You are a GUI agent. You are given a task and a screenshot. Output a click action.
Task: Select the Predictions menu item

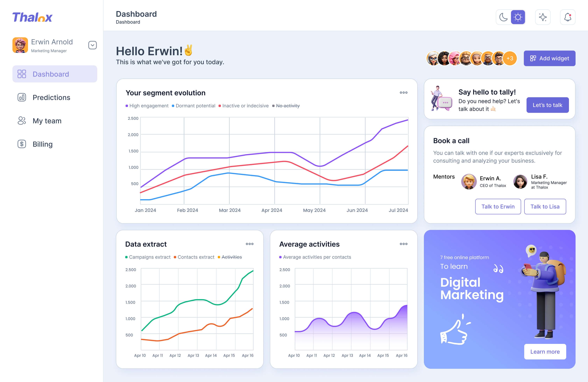click(51, 97)
